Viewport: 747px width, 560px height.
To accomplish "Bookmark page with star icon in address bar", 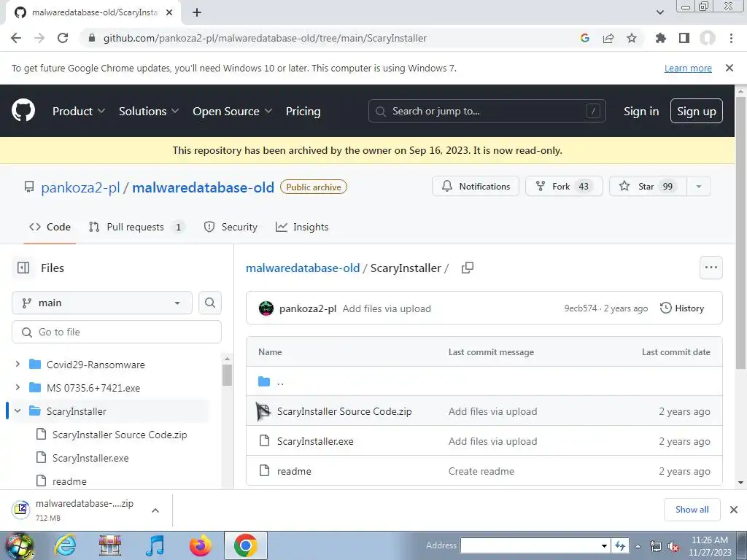I will (632, 38).
